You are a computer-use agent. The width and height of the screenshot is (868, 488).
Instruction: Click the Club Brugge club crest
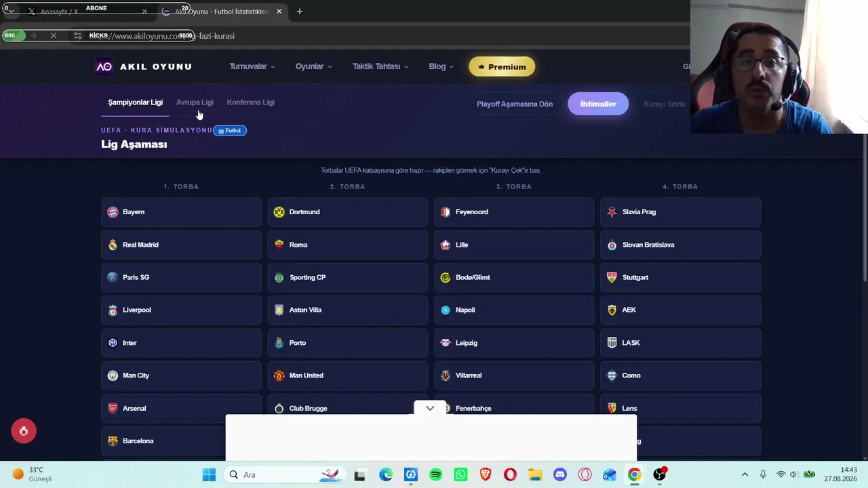point(279,408)
